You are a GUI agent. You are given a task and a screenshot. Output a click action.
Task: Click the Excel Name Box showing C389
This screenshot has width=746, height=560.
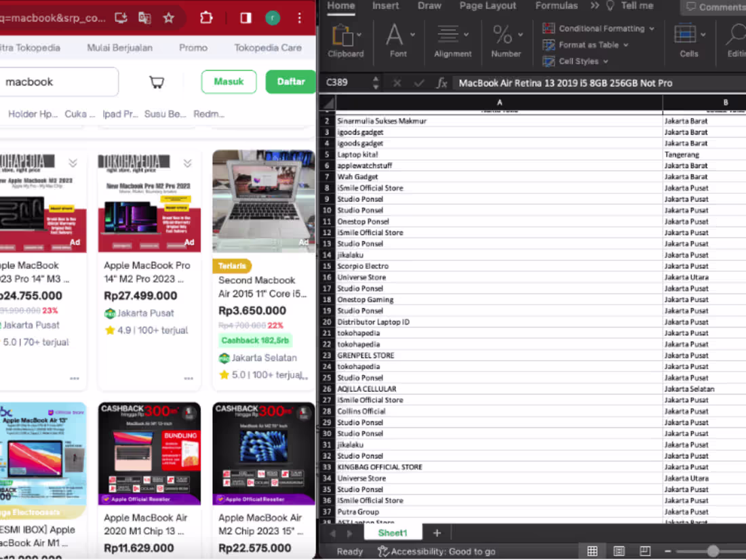pos(347,83)
